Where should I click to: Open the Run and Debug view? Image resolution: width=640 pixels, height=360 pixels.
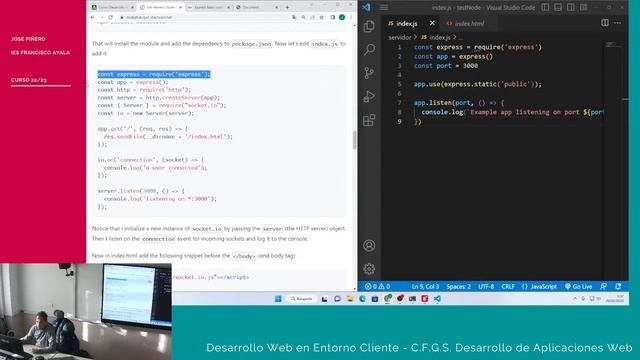(x=369, y=96)
